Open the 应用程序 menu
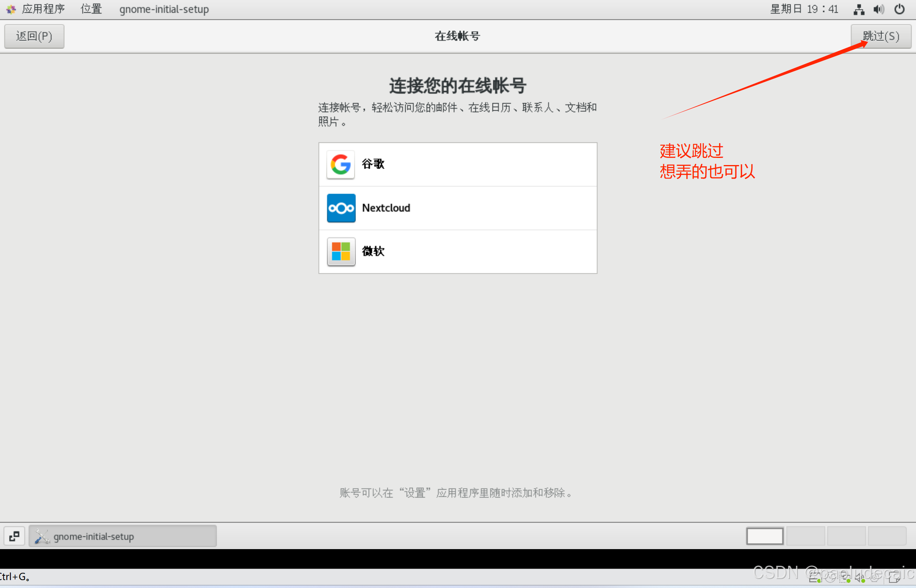Screen dimensions: 916x588 [43, 9]
